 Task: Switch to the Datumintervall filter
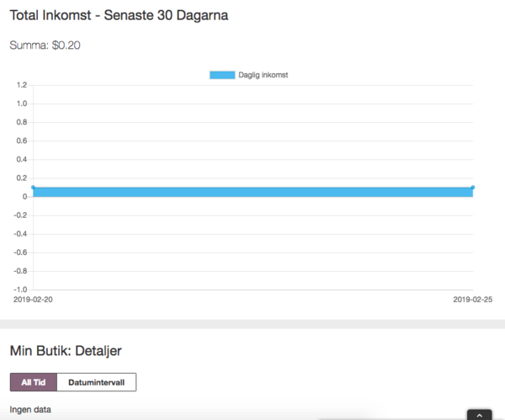pyautogui.click(x=96, y=382)
